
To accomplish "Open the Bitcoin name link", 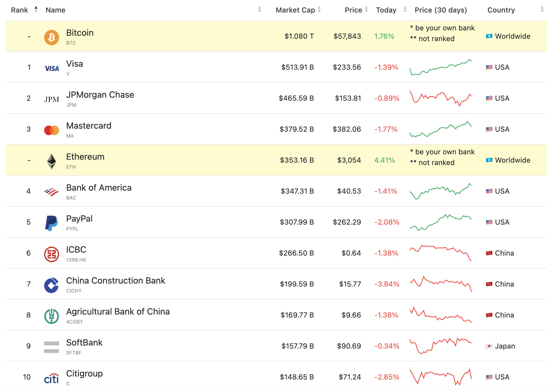I will (x=80, y=33).
